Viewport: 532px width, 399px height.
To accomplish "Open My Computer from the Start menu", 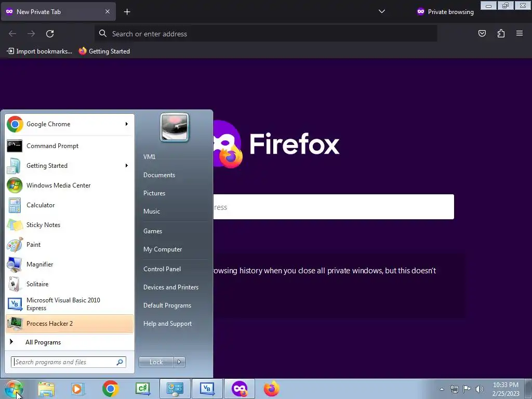I will point(163,249).
